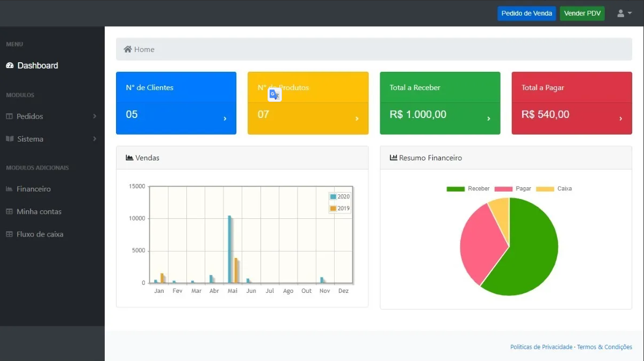Open the Políticas de Privacidade link
This screenshot has width=644, height=361.
pyautogui.click(x=541, y=347)
